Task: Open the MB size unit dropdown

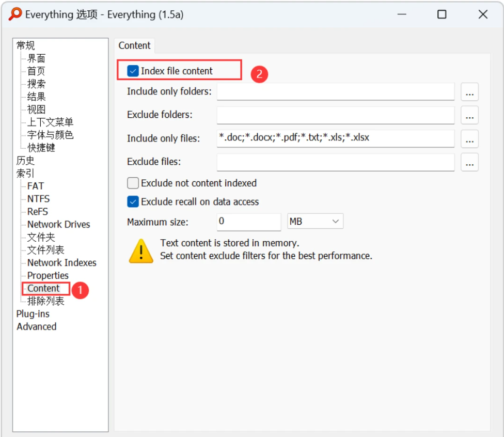Action: (x=315, y=221)
